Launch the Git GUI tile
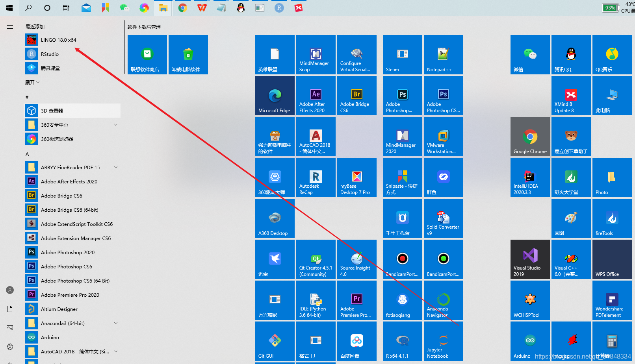Viewport: 635px width, 364px height. click(275, 341)
